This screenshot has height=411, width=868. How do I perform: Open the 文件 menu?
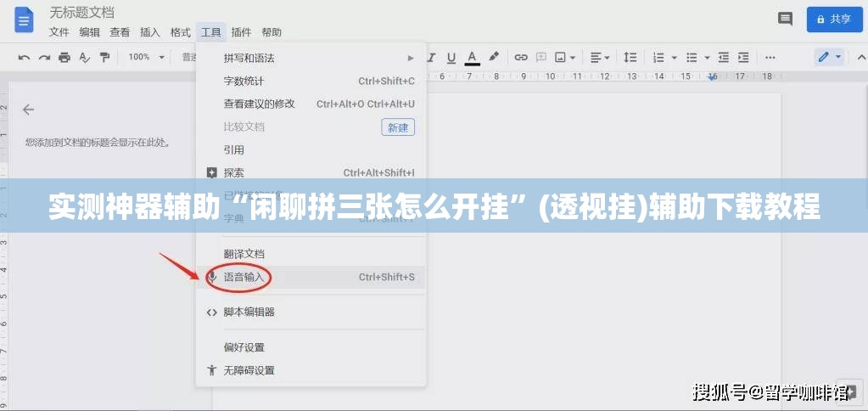(59, 32)
